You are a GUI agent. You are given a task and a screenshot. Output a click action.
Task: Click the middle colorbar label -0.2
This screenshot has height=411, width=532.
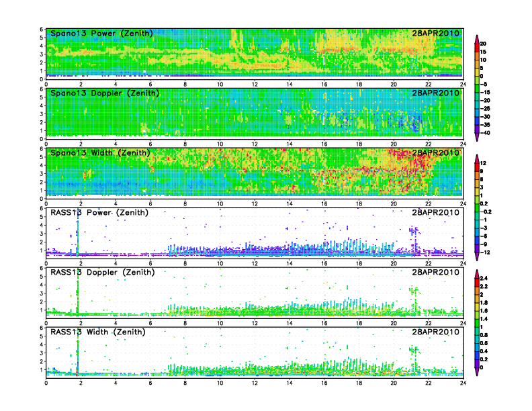pos(486,212)
